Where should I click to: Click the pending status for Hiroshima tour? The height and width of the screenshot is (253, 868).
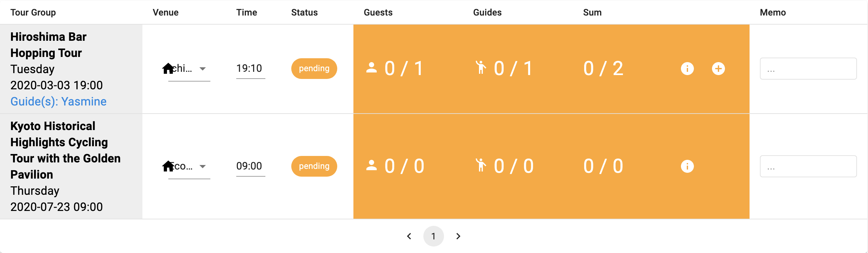point(314,69)
